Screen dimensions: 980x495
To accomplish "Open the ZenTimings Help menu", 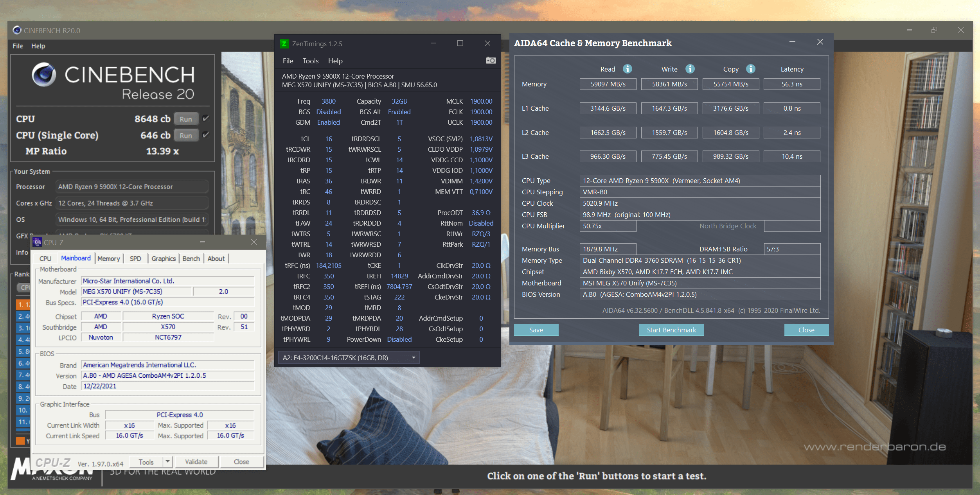I will pyautogui.click(x=335, y=61).
